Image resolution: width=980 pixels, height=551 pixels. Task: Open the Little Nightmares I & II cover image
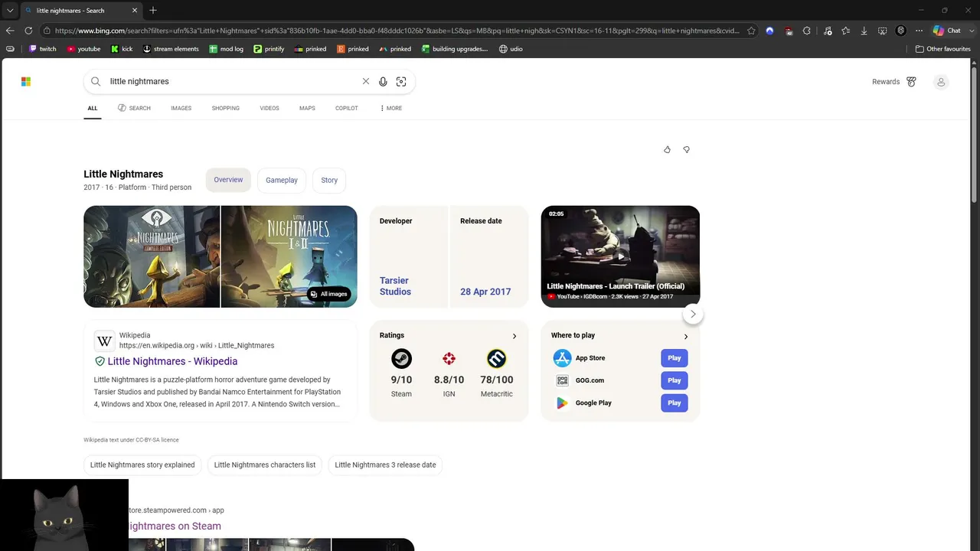pos(289,256)
